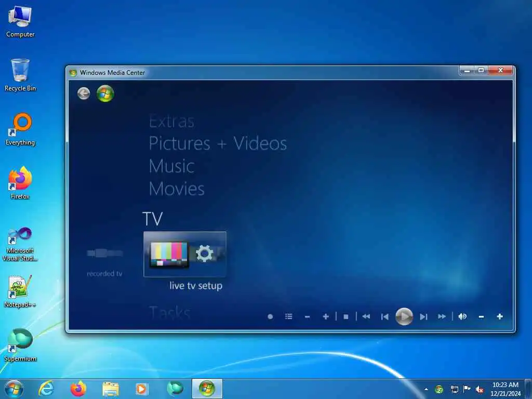Viewport: 532px width, 399px height.
Task: Click channel up plus button
Action: point(326,316)
